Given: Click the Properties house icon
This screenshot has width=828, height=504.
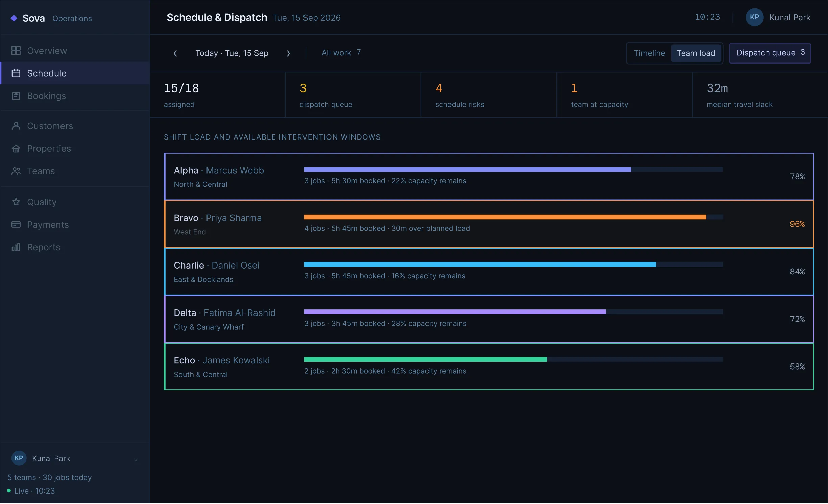Looking at the screenshot, I should (16, 149).
